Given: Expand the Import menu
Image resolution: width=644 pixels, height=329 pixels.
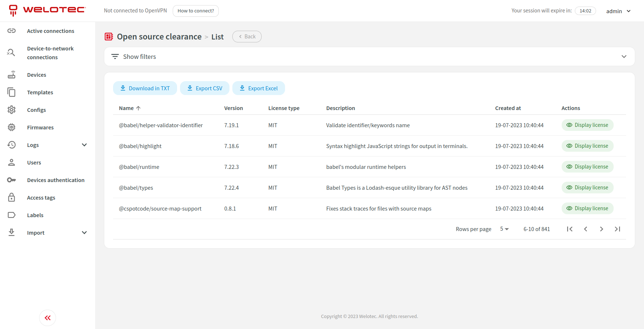Looking at the screenshot, I should pos(84,232).
